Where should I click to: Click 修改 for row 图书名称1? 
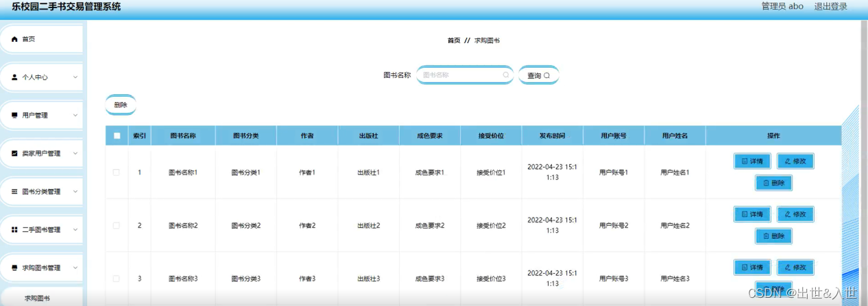[x=795, y=161]
